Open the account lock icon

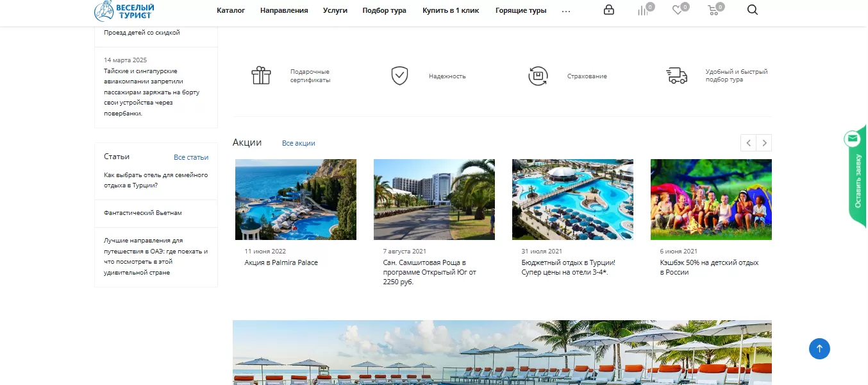[x=609, y=10]
